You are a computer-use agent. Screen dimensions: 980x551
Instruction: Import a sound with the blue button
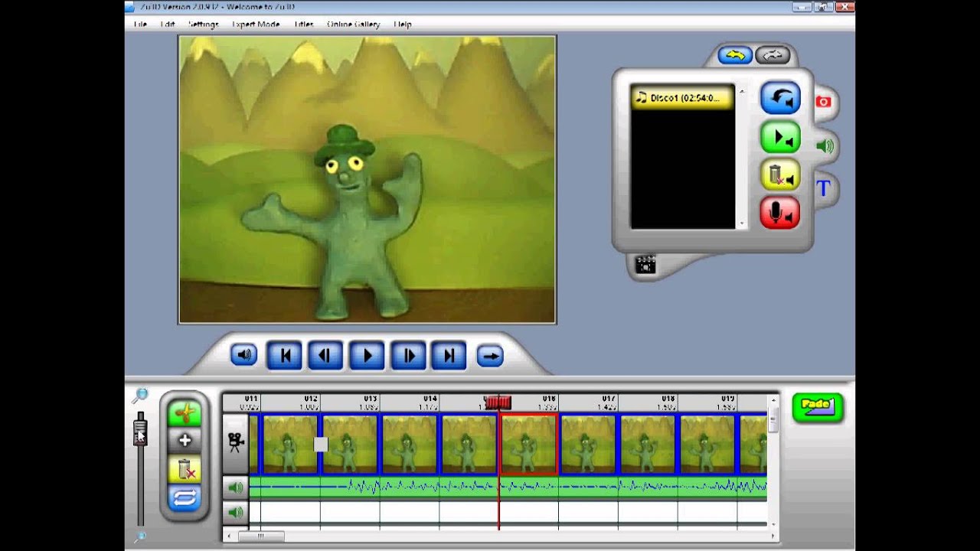pos(780,98)
